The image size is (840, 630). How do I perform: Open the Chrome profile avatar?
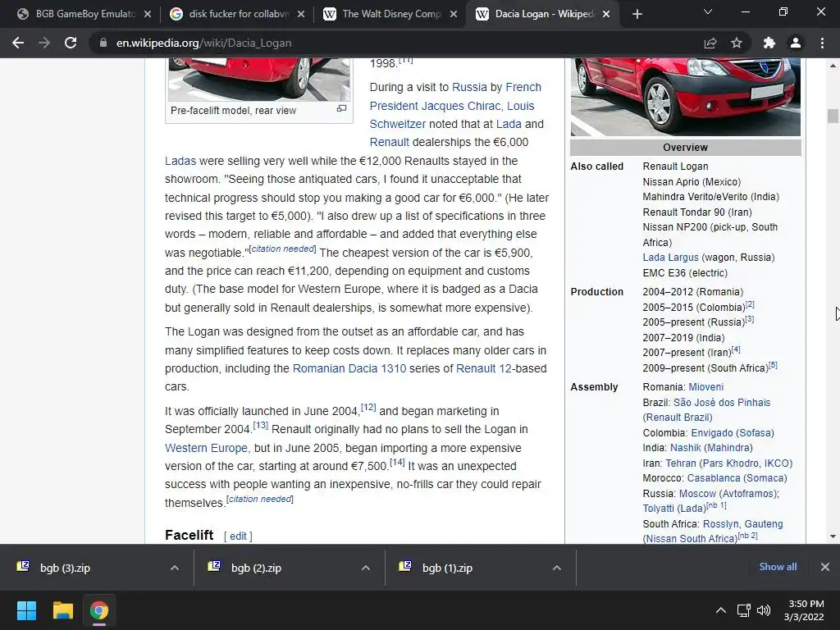pyautogui.click(x=796, y=43)
